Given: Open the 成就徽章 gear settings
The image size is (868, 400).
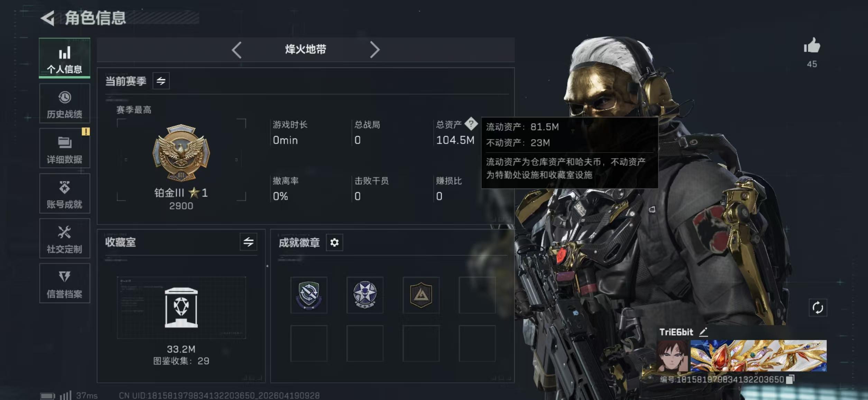Looking at the screenshot, I should (334, 243).
